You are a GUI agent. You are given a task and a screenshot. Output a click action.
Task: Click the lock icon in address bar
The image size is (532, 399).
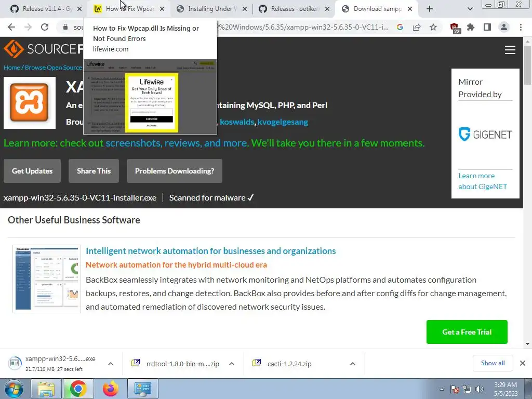point(65,27)
